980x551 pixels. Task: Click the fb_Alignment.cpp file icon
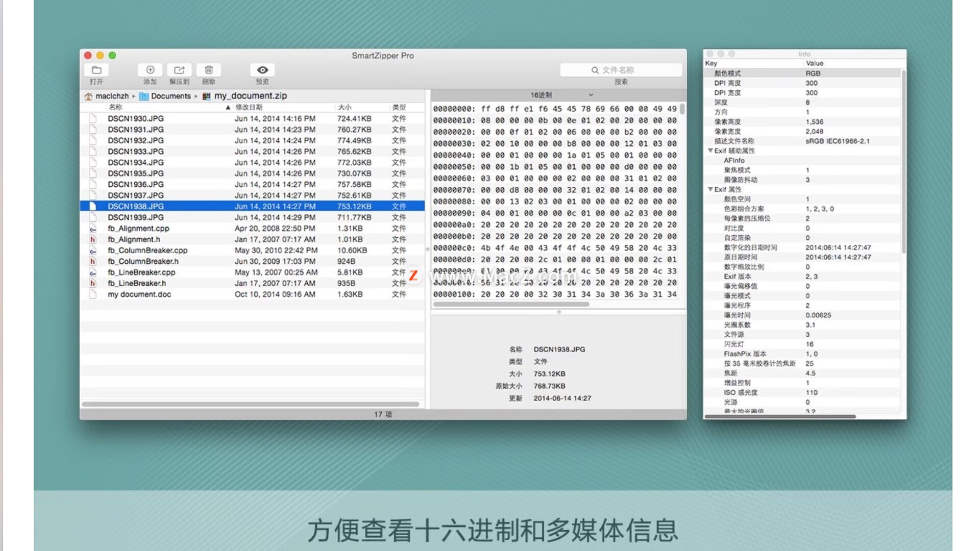[93, 229]
